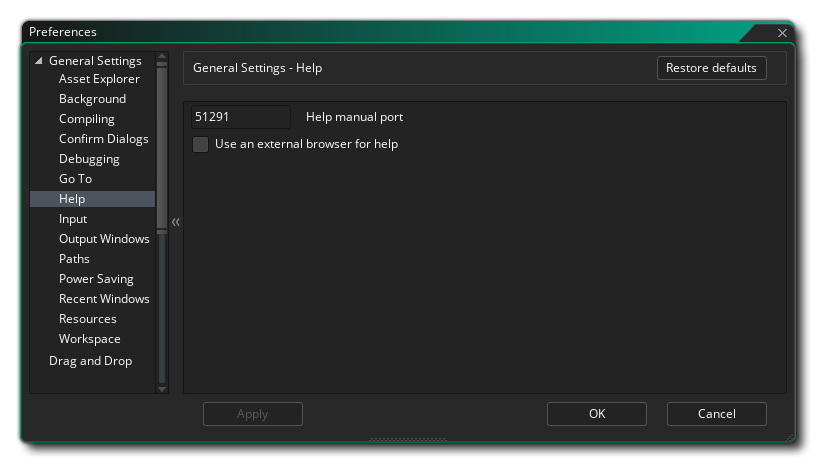
Task: Click the Help manual port field
Action: [x=240, y=117]
